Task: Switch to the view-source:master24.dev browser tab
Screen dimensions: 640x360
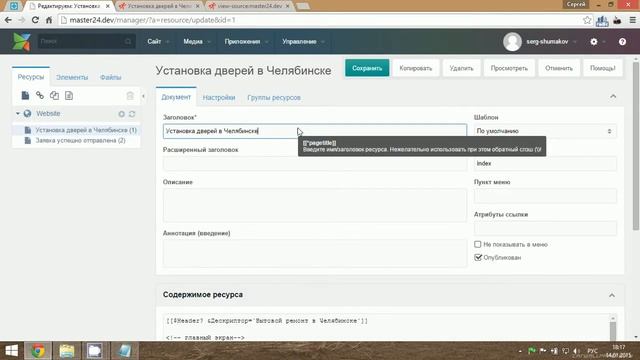Action: pyautogui.click(x=249, y=6)
